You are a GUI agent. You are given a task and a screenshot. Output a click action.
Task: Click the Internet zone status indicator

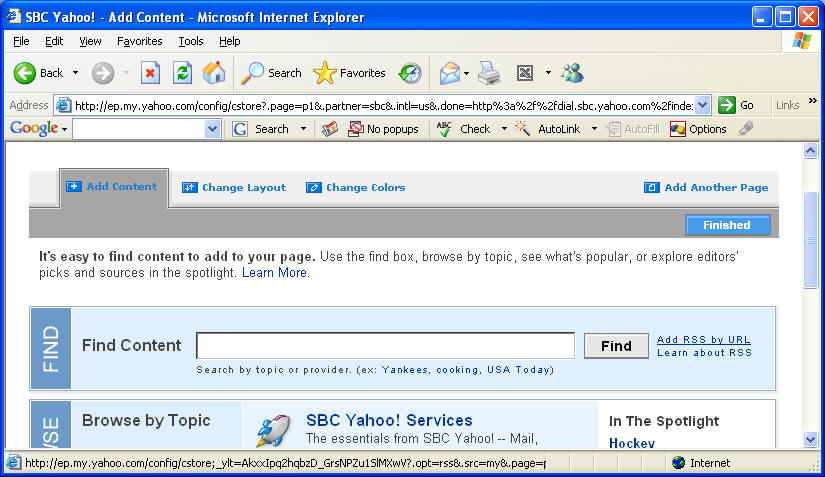tap(701, 463)
